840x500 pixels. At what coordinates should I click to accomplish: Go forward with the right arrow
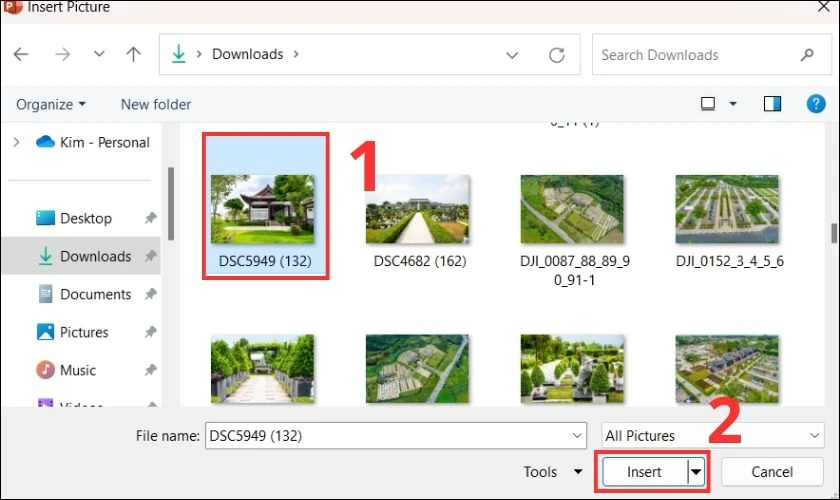coord(63,54)
